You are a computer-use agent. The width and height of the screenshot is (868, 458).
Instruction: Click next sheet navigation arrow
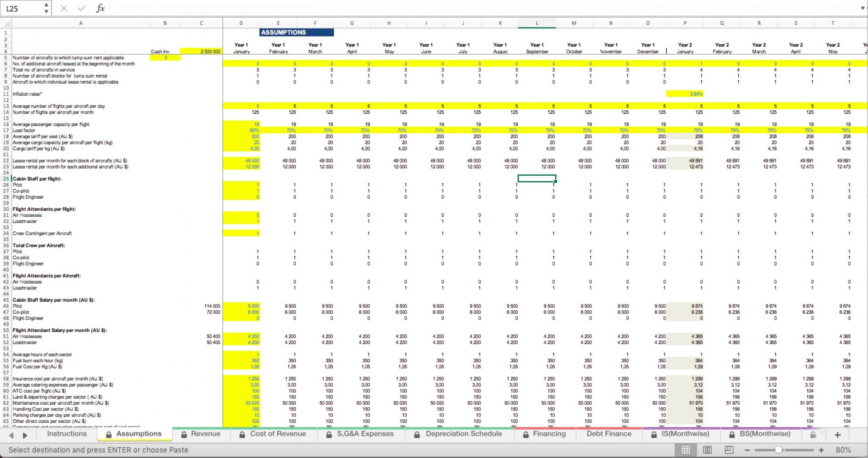pos(25,435)
